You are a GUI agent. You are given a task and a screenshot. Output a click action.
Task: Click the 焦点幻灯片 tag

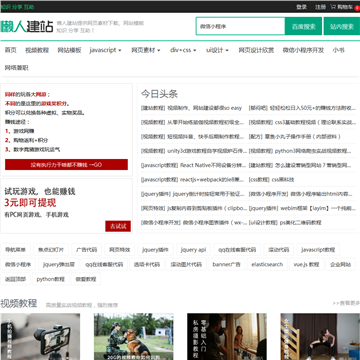51,250
